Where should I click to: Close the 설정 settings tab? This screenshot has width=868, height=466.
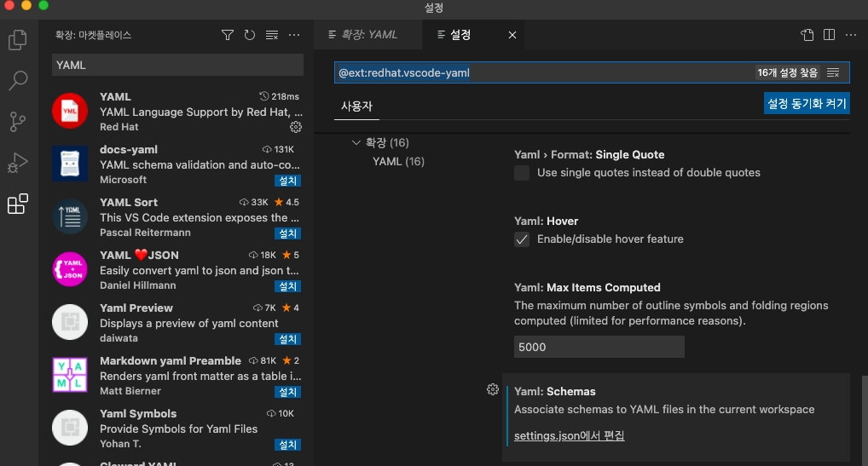(512, 35)
